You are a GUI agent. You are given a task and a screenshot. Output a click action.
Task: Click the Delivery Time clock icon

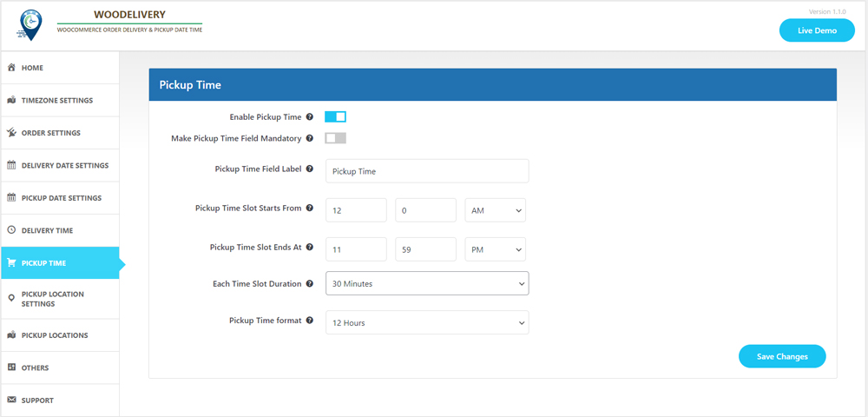[12, 230]
